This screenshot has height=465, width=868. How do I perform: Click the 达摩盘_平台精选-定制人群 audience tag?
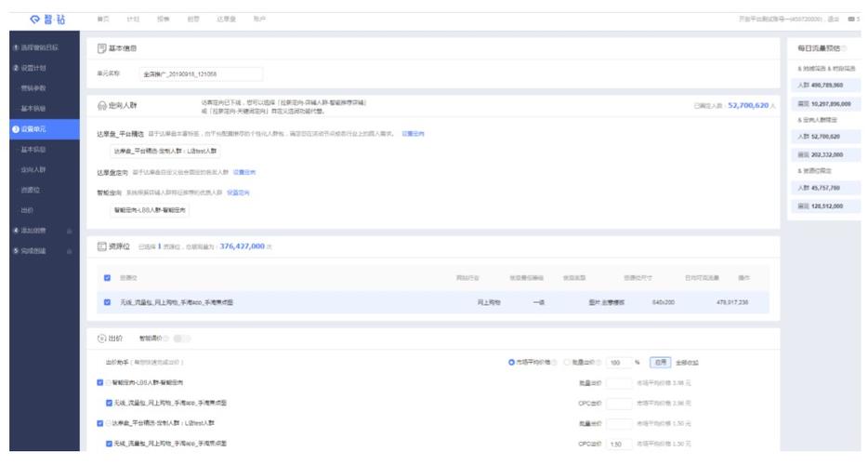(x=165, y=152)
